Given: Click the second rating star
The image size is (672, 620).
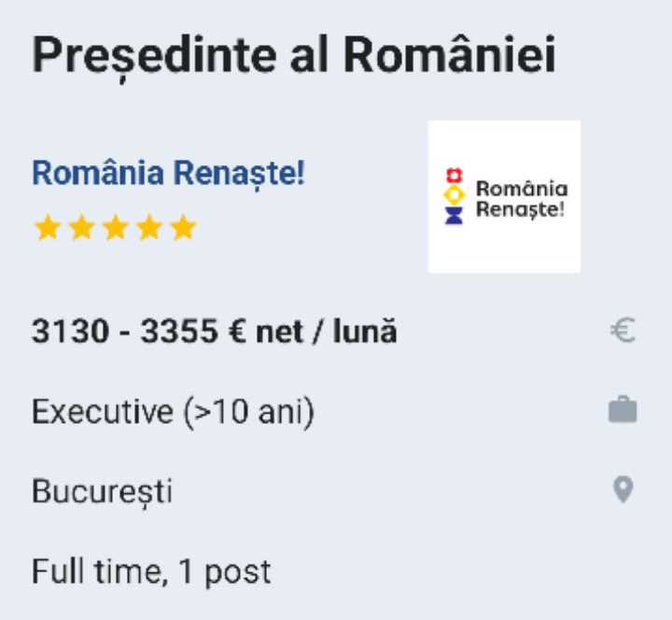Looking at the screenshot, I should pyautogui.click(x=81, y=228).
